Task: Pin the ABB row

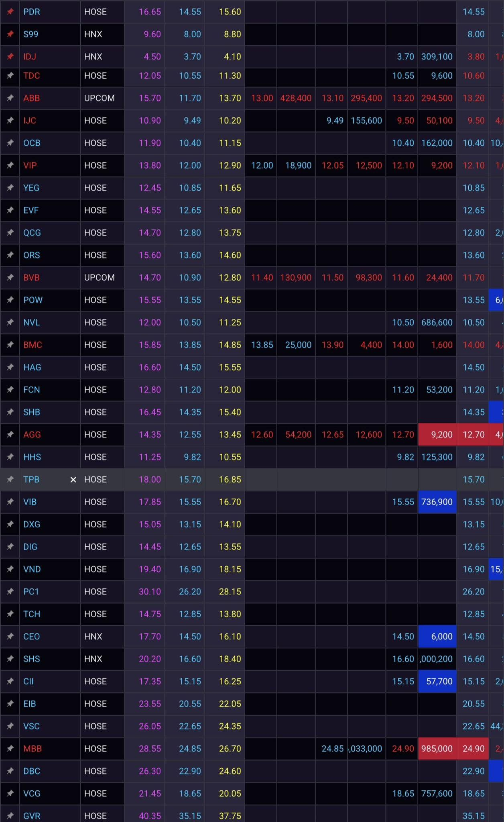Action: 10,98
